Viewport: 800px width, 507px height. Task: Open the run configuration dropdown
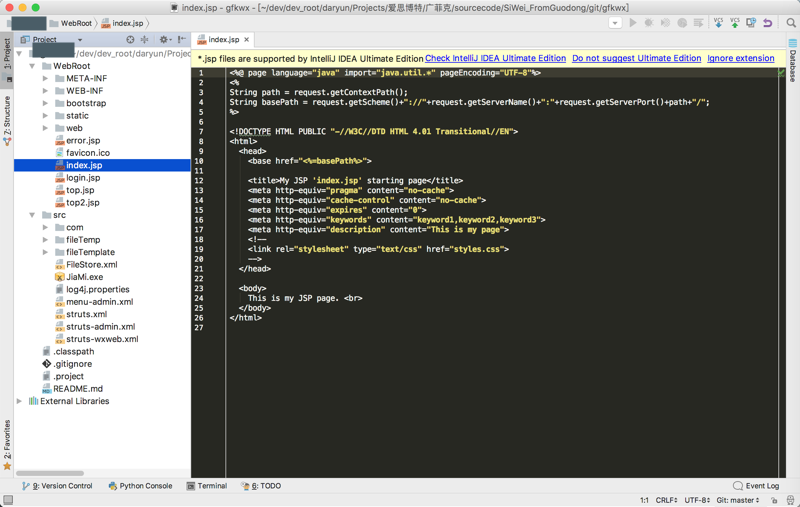click(615, 23)
